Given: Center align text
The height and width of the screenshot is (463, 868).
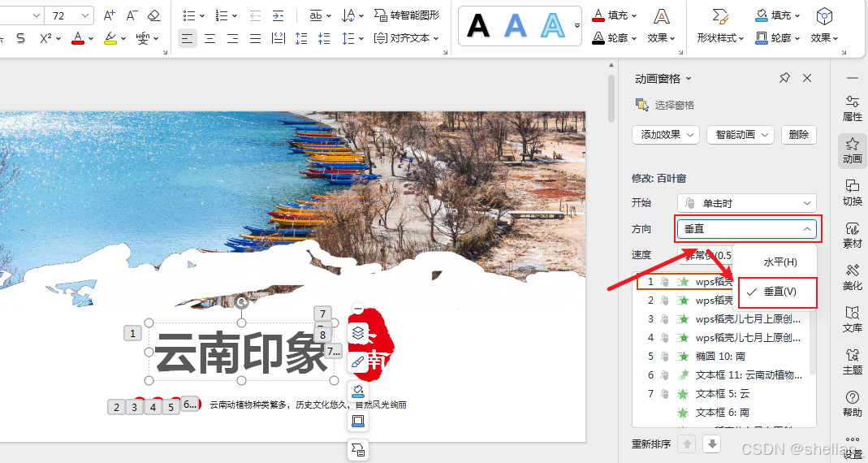Looking at the screenshot, I should pyautogui.click(x=209, y=38).
